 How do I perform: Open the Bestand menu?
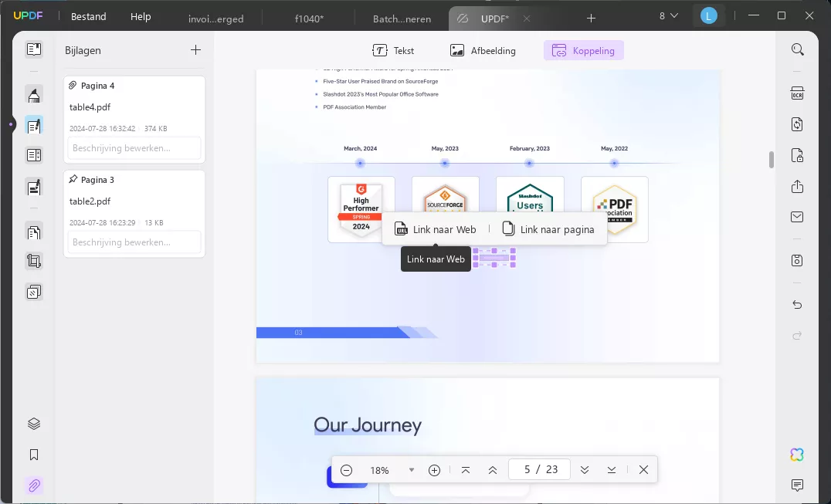coord(89,16)
